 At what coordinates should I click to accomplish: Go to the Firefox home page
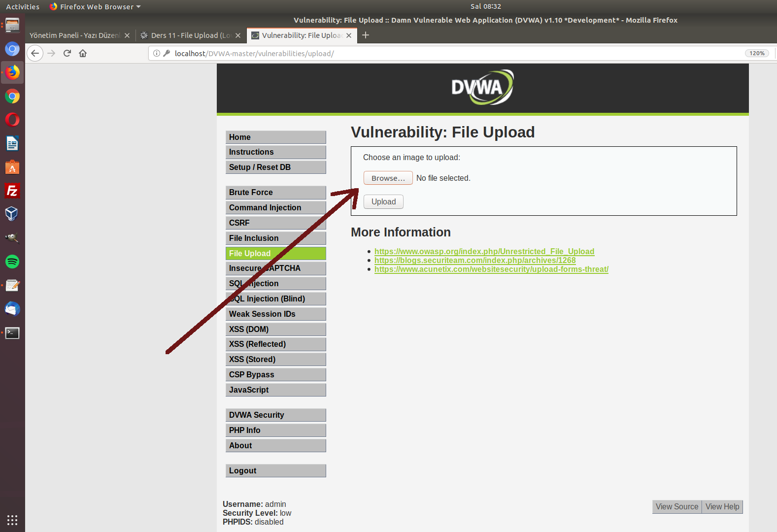point(83,53)
